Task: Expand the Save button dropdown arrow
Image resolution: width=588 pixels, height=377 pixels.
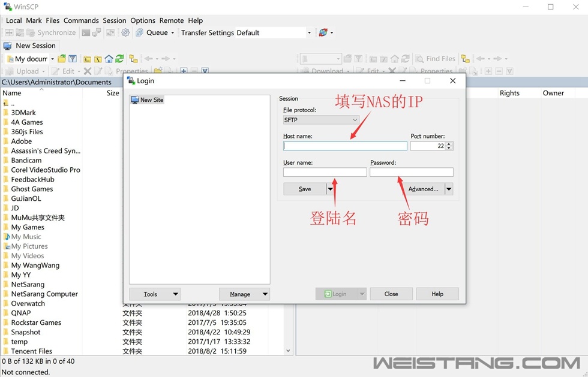Action: (x=330, y=189)
